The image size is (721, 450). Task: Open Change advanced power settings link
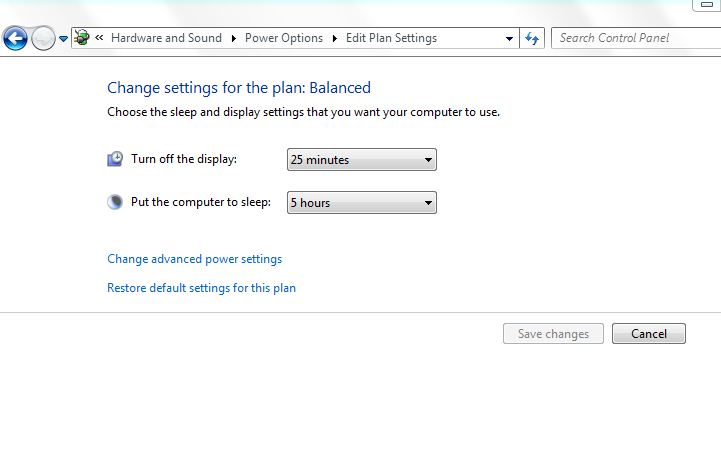pyautogui.click(x=194, y=259)
